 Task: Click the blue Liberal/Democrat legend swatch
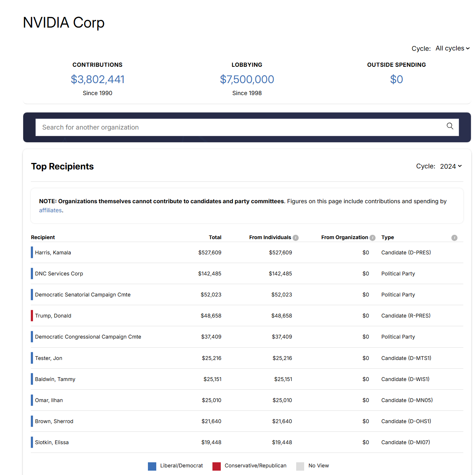pos(152,466)
